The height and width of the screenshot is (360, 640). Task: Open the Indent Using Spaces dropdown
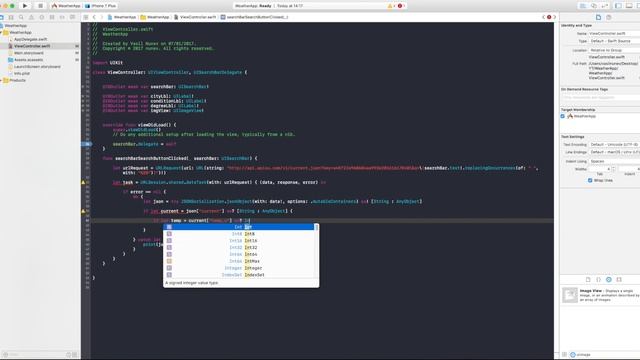pyautogui.click(x=614, y=161)
